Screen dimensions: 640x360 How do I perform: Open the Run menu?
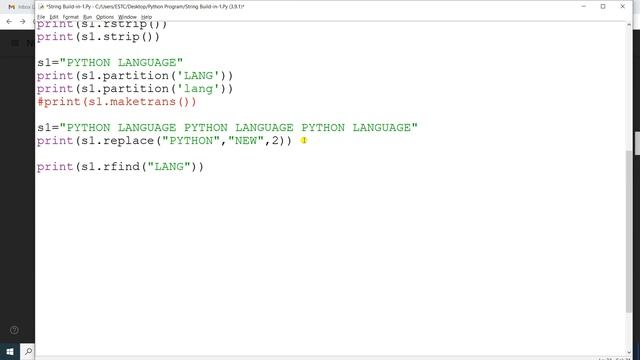87,17
